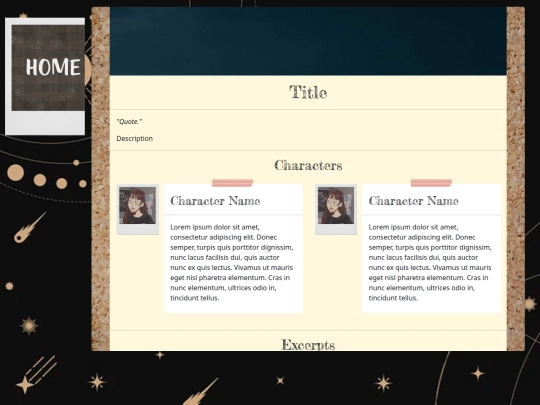Click the second Character Name heading
540x405 pixels.
coord(413,201)
